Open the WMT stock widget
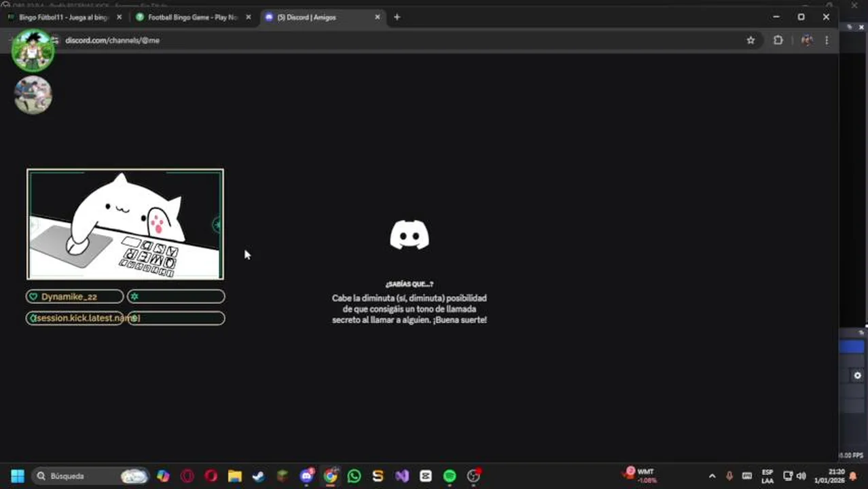 [640, 475]
